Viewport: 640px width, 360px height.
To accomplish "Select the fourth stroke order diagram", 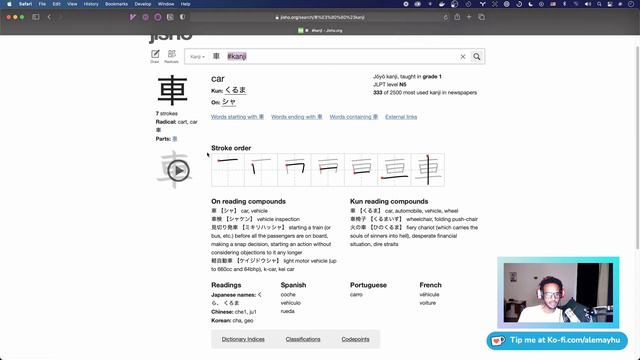I will 328,170.
